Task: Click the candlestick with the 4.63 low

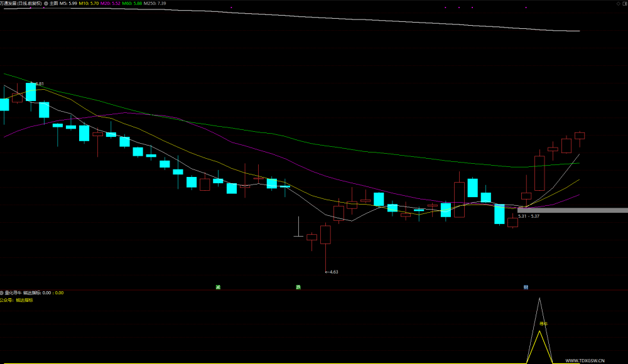Action: [325, 235]
